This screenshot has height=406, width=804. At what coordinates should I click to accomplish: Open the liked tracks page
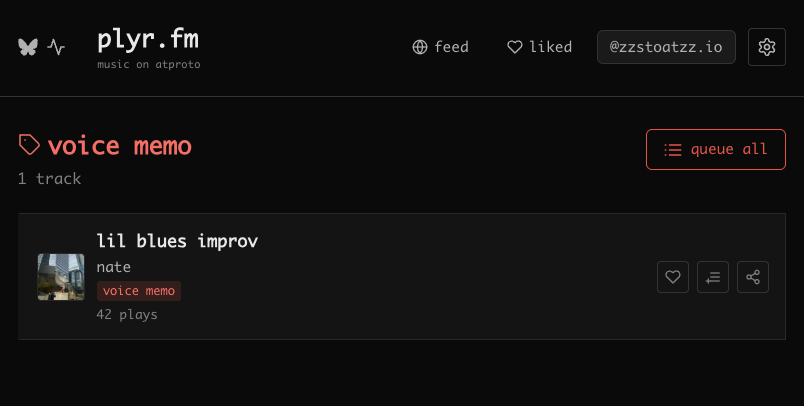click(x=539, y=47)
